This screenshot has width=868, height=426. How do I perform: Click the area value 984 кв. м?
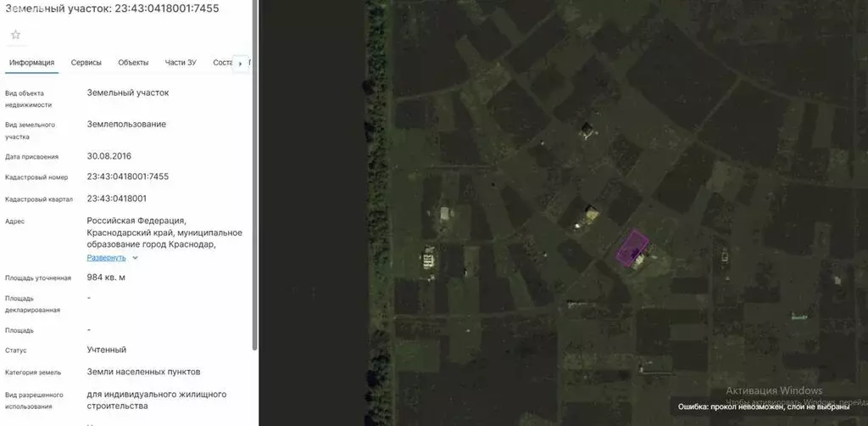[x=107, y=278]
